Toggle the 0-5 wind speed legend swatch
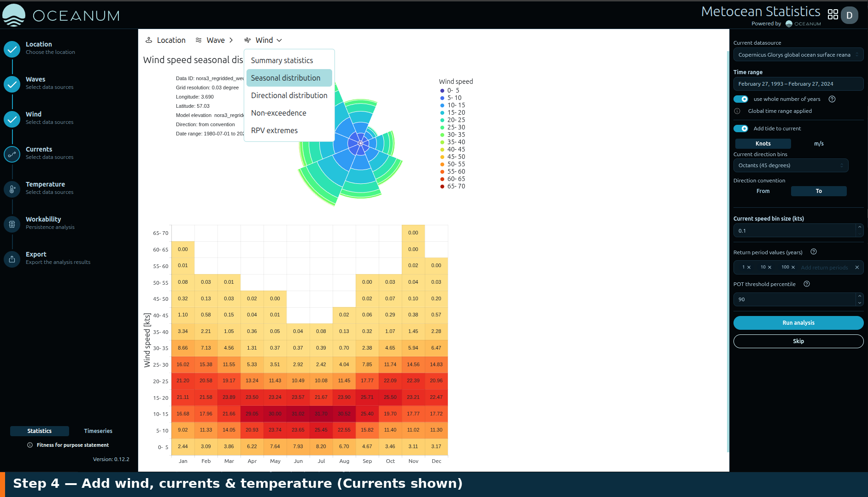The width and height of the screenshot is (868, 497). click(442, 91)
